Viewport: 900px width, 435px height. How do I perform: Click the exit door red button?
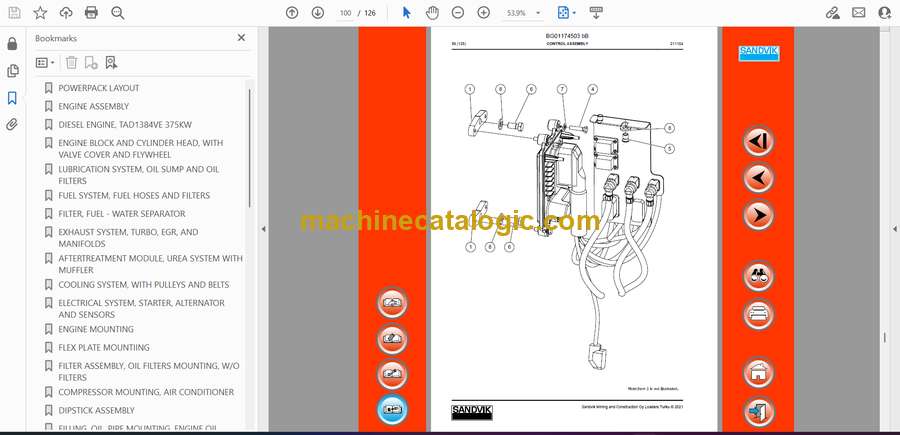click(758, 411)
